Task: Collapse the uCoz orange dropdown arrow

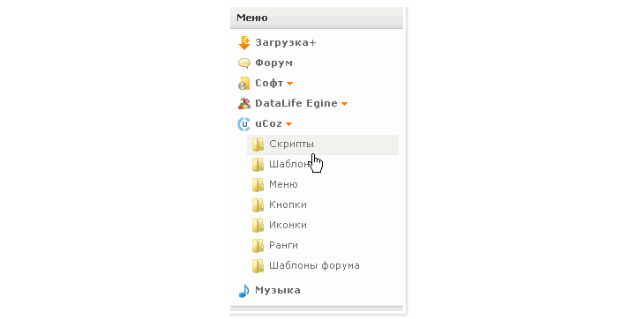Action: click(x=288, y=124)
